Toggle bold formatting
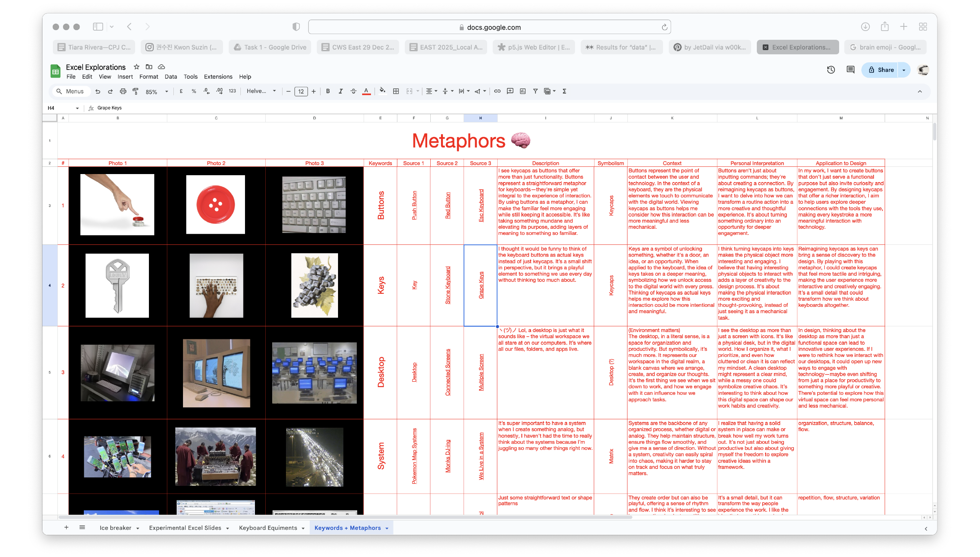 [x=328, y=91]
